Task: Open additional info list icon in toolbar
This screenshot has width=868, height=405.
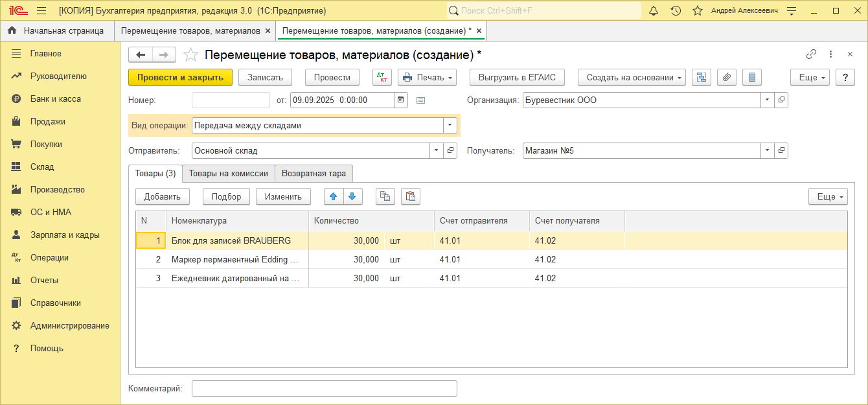Action: pos(752,77)
